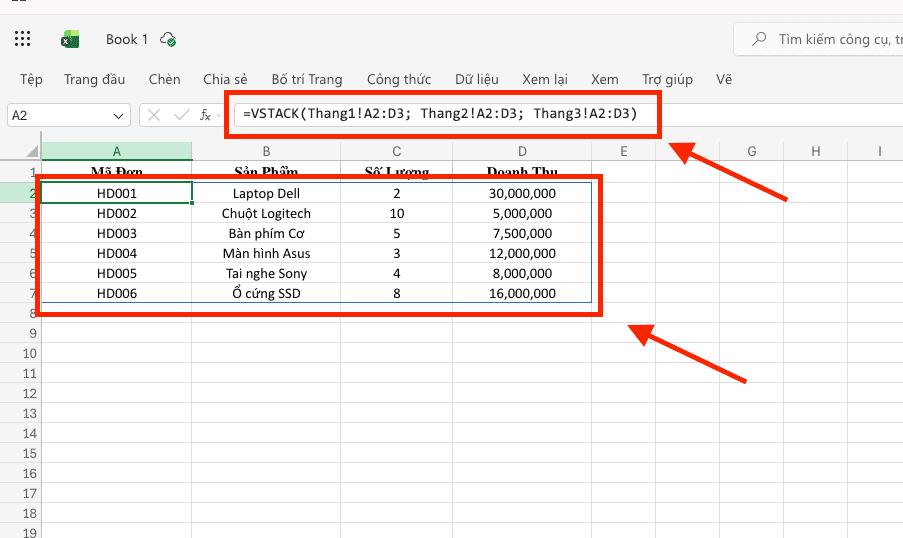Open the Công thức tab
Viewport: 903px width, 538px height.
(399, 79)
